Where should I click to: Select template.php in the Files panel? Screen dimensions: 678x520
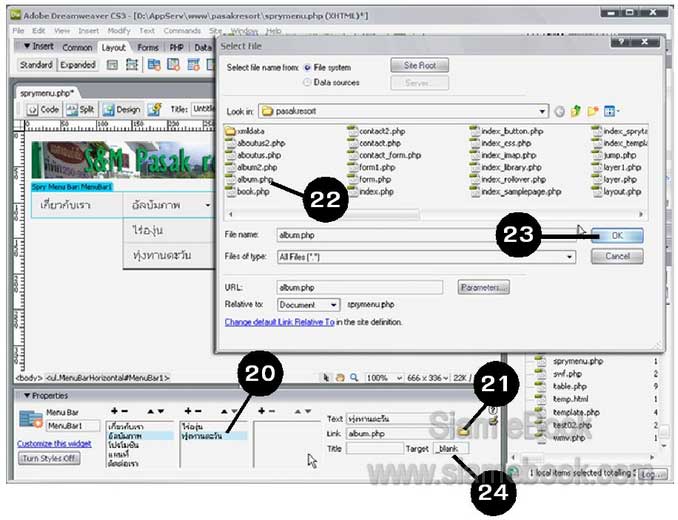(x=569, y=412)
